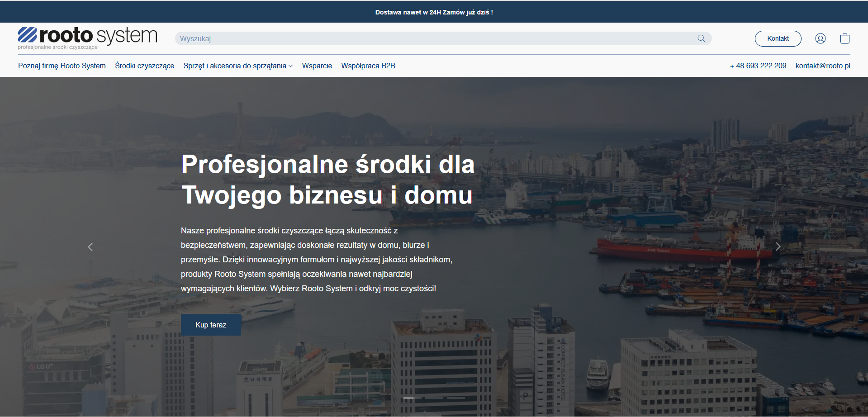Click the Kontakt button
Image resolution: width=868 pixels, height=417 pixels.
[778, 38]
